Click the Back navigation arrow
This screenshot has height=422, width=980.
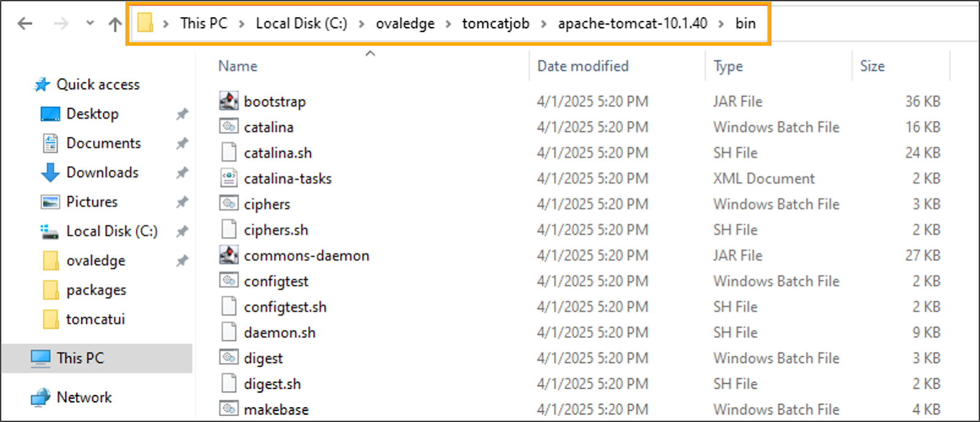pos(25,24)
